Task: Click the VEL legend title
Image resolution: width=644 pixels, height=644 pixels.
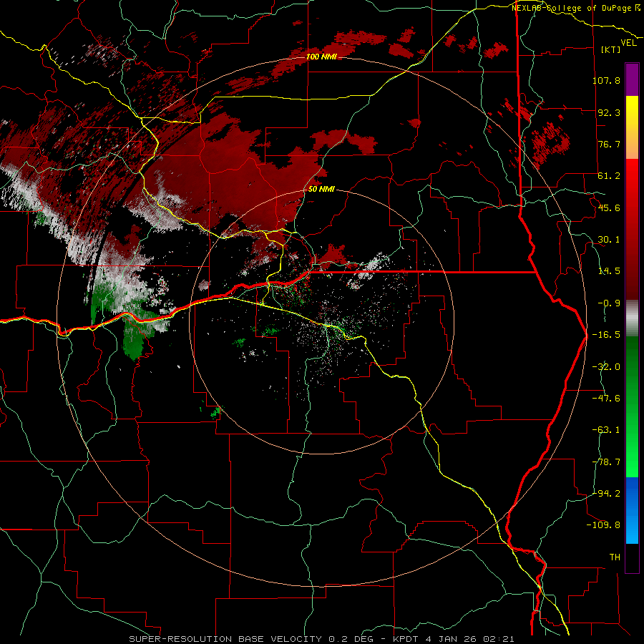Action: tap(628, 43)
